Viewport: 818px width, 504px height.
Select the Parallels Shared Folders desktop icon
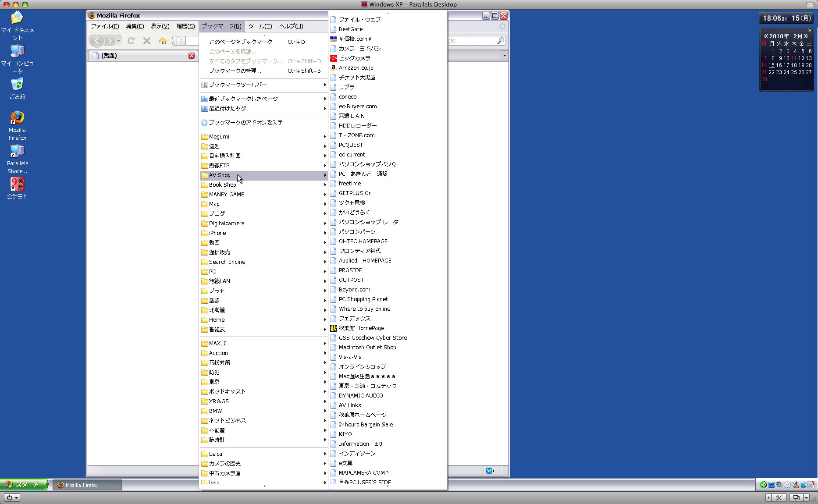pyautogui.click(x=17, y=159)
